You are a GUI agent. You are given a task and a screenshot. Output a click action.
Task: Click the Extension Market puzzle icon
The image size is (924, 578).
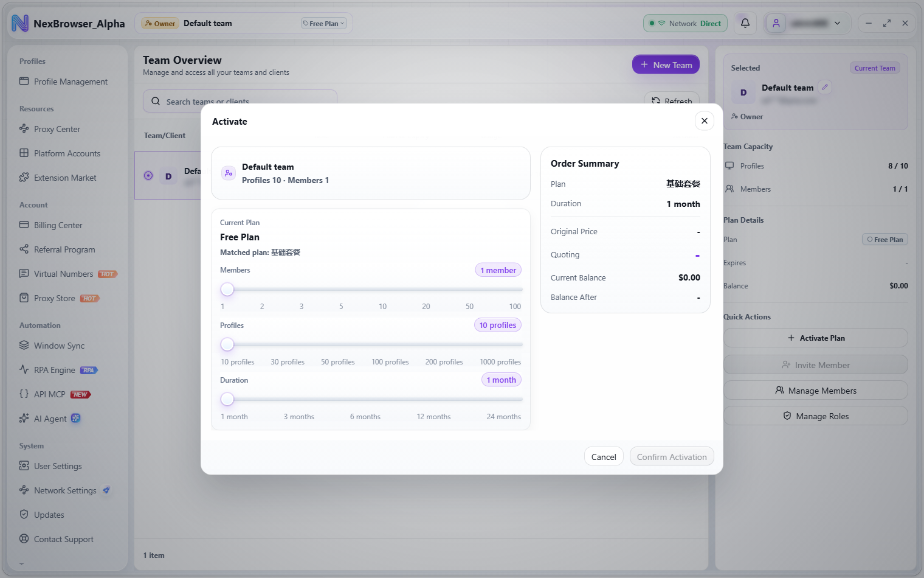(24, 177)
